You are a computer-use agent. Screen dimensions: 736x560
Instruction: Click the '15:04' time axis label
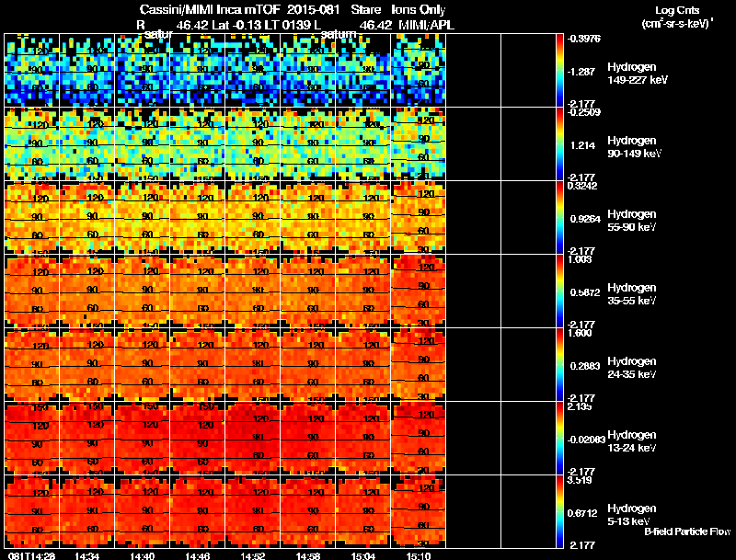pos(363,555)
